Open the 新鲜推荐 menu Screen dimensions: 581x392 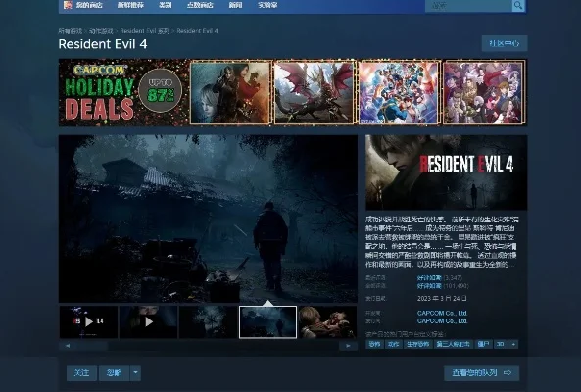130,5
